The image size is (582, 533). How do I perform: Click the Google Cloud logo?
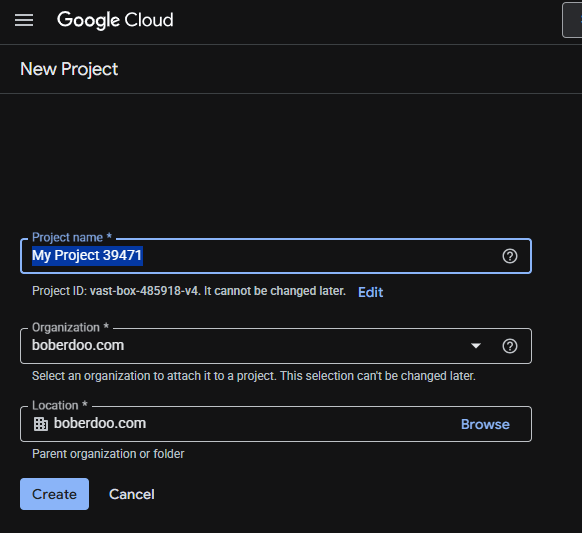tap(115, 20)
